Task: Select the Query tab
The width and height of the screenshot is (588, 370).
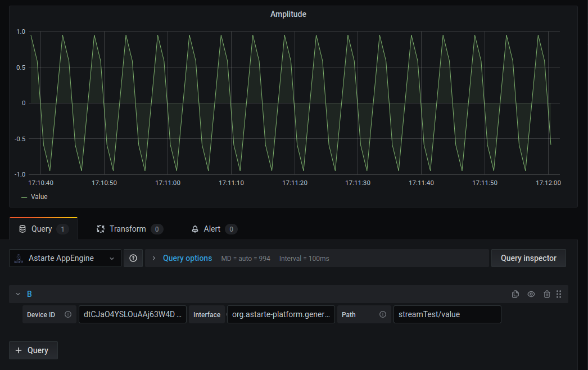Action: [42, 229]
